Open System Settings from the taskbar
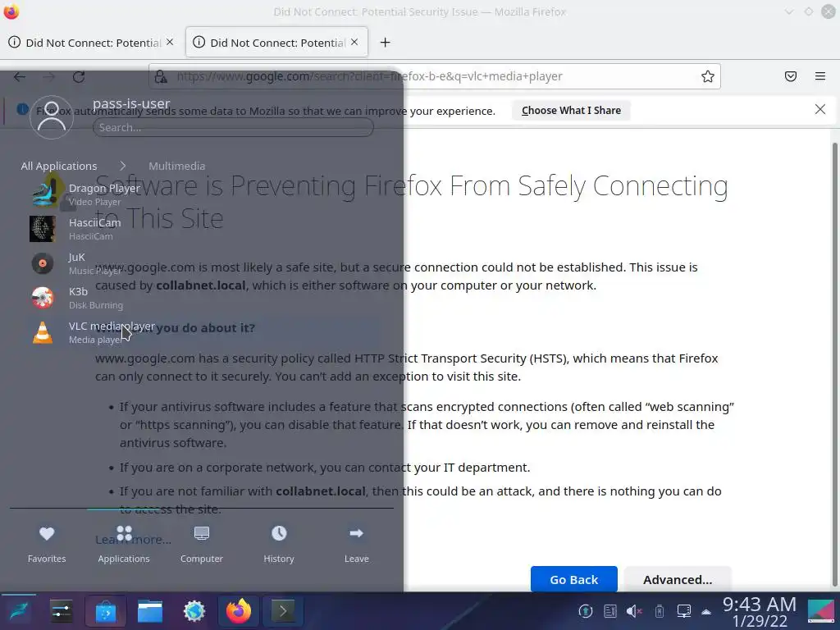 pos(61,611)
